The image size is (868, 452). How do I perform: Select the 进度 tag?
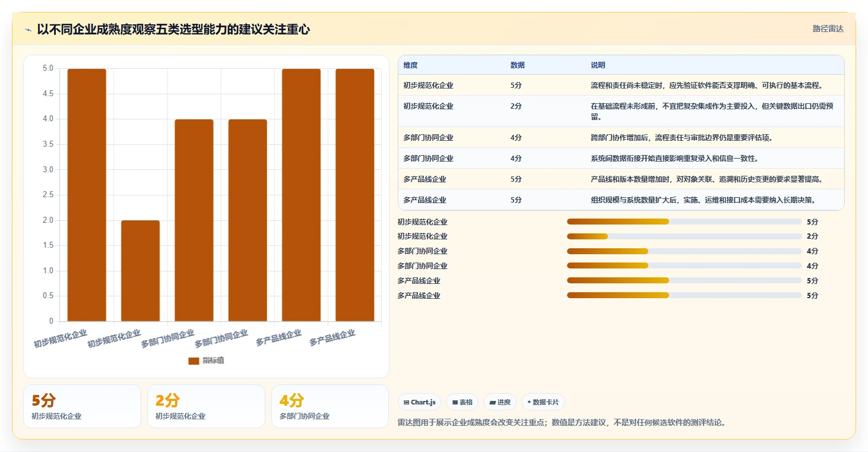pos(500,402)
